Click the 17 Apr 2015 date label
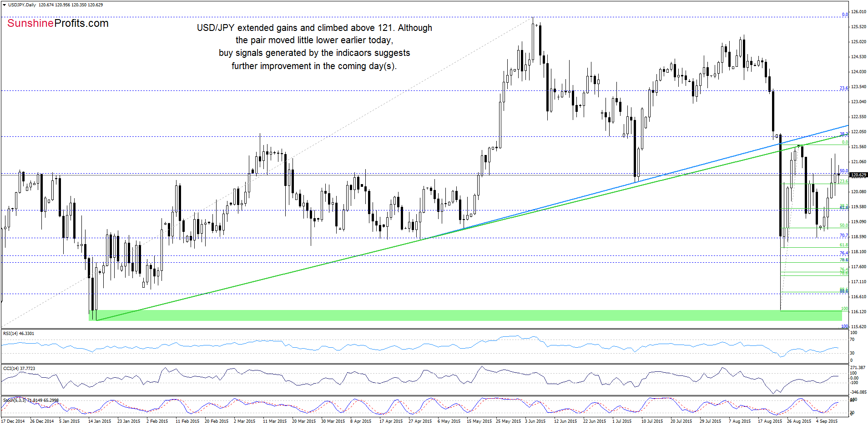This screenshot has width=868, height=425. pos(391,421)
